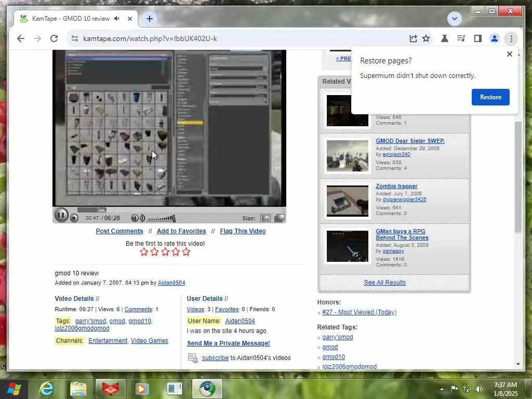Open the Windows Media Player taskbar icon
The image size is (532, 399).
(142, 389)
